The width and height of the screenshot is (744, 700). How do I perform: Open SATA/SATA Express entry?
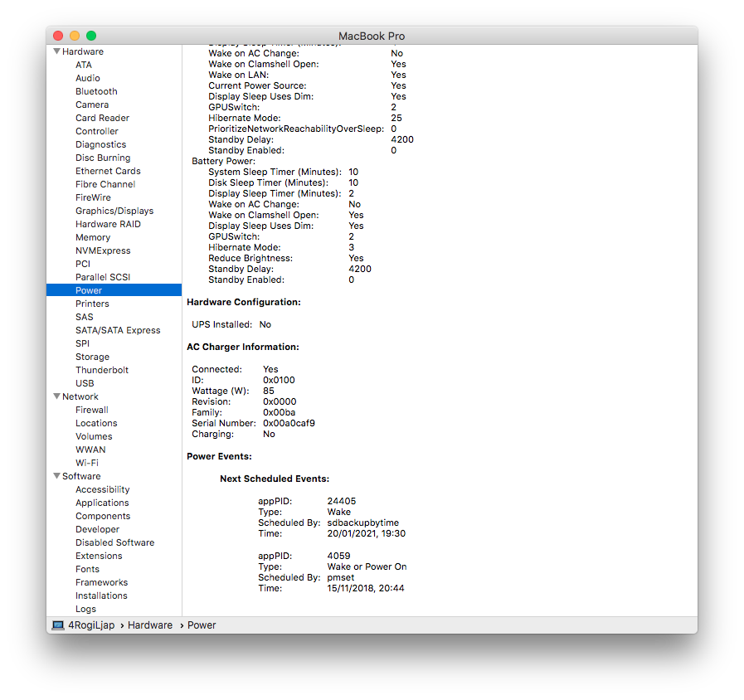118,331
